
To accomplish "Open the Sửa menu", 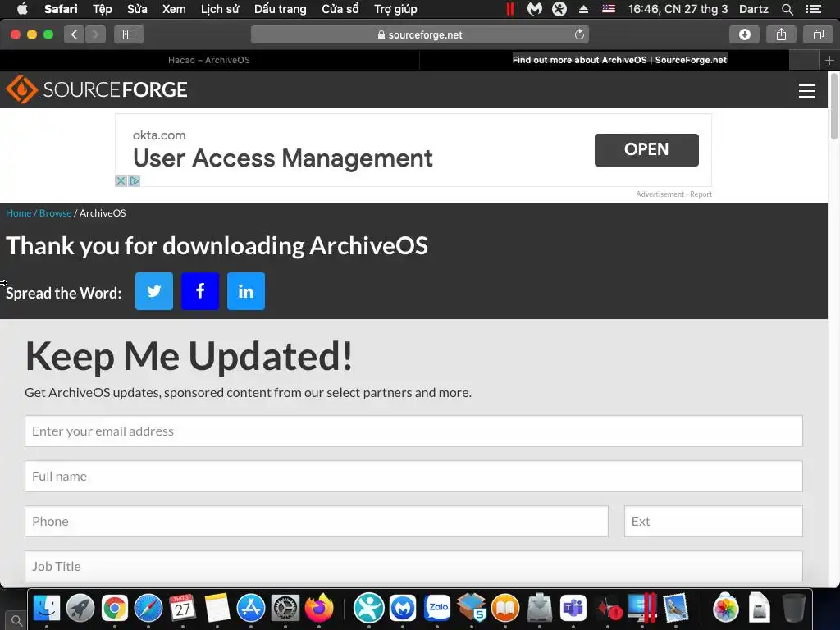I will (x=137, y=8).
